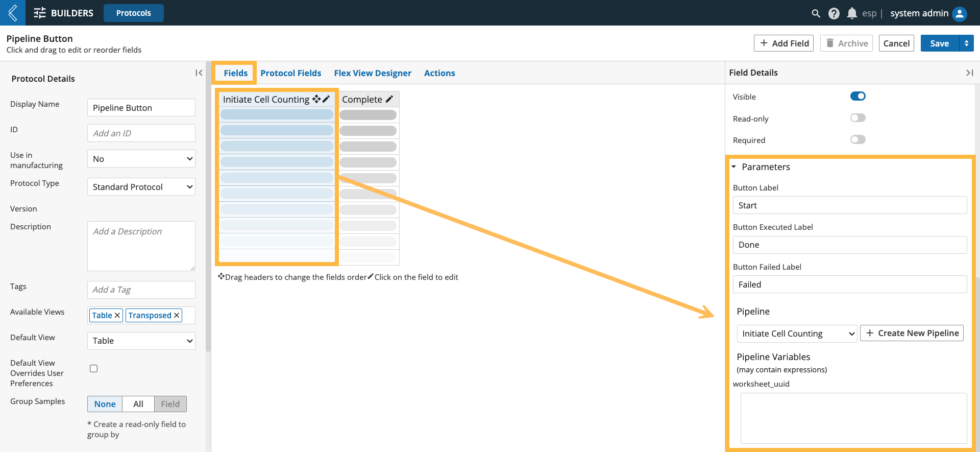Click the Cancel button
980x452 pixels.
click(x=896, y=43)
